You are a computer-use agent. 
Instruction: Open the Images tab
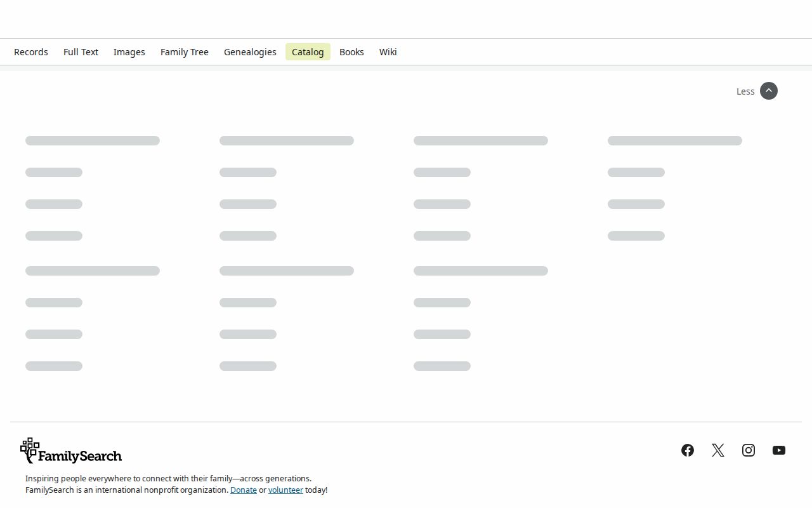129,52
